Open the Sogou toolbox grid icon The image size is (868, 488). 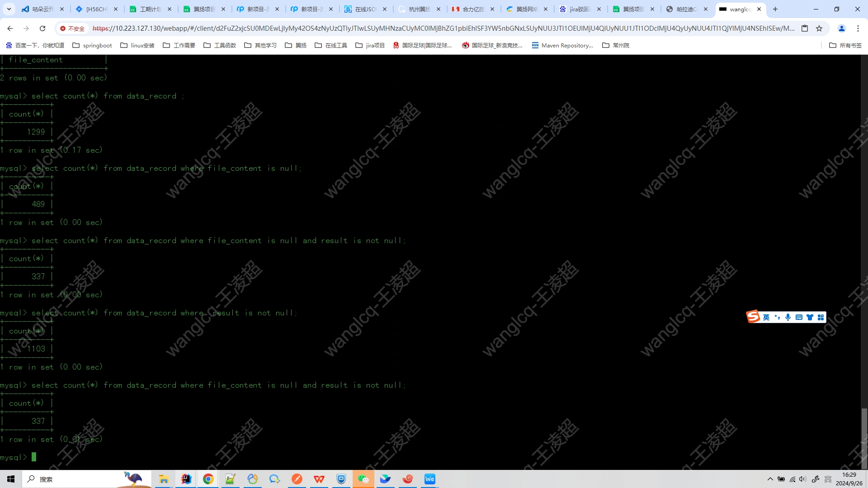(x=821, y=317)
